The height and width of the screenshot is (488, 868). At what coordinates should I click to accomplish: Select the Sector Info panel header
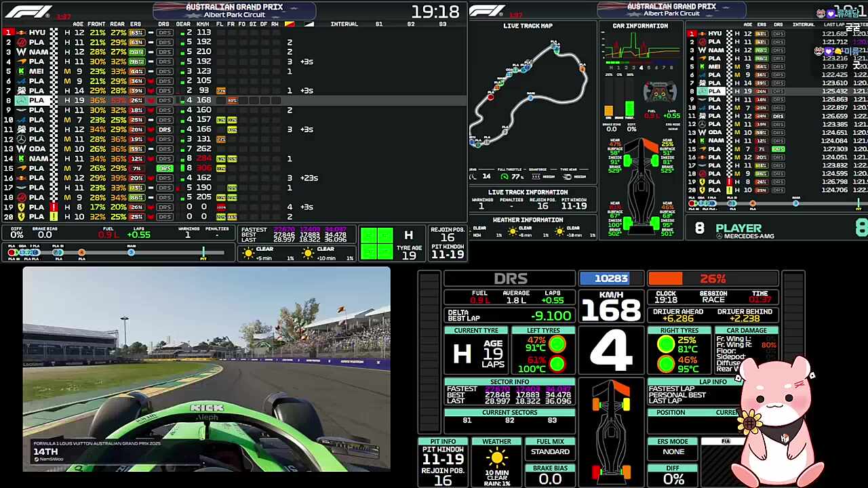[x=509, y=382]
